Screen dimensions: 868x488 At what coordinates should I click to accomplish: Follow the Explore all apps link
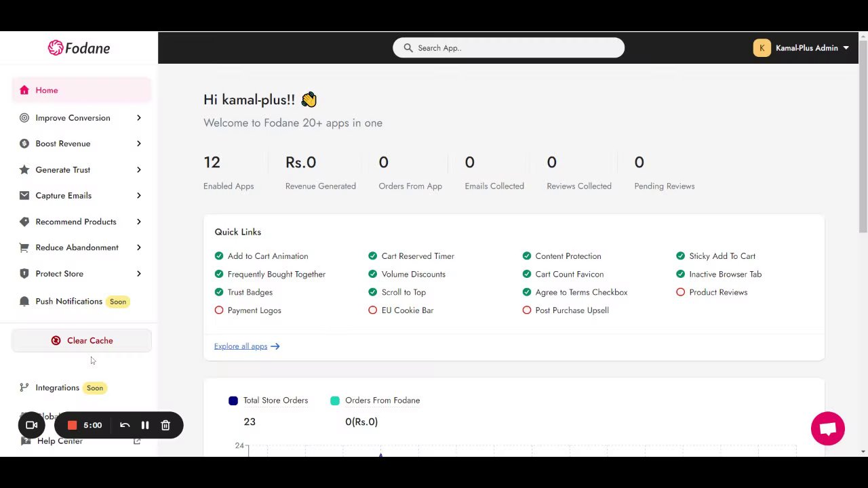point(247,346)
